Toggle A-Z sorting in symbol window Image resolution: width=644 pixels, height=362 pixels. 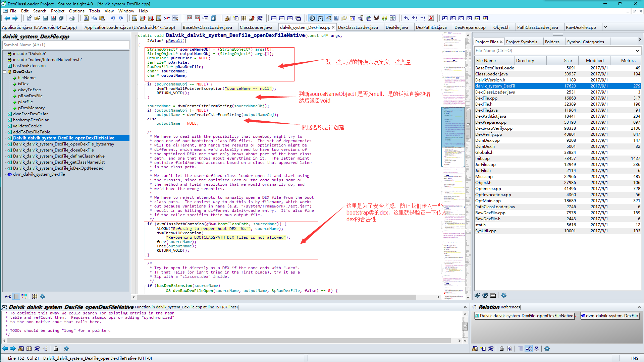pos(8,296)
